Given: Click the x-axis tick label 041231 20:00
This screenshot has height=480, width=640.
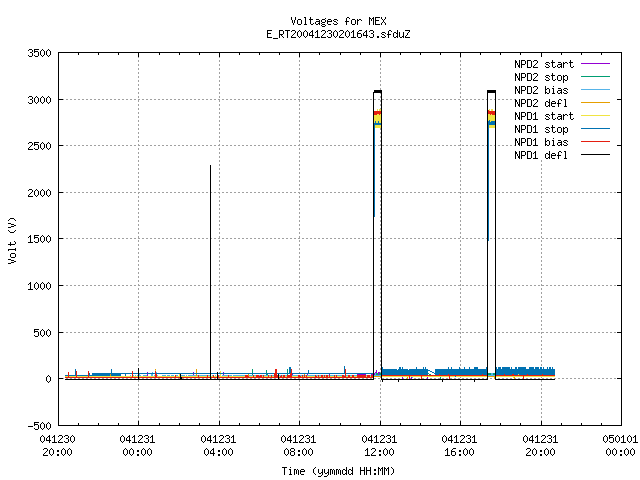Looking at the screenshot, I should pos(540,446).
